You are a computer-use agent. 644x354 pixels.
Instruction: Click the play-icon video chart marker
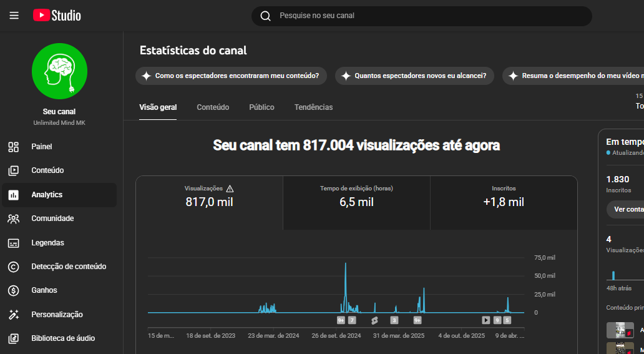(486, 320)
